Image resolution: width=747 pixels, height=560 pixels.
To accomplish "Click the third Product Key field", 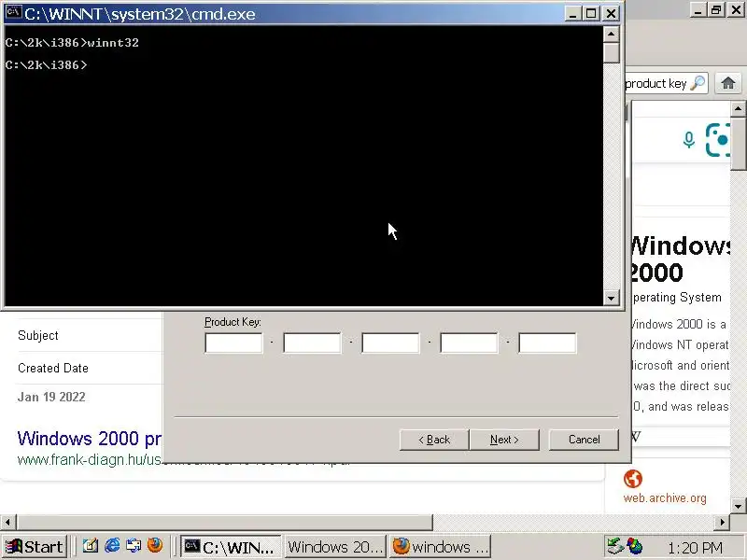I will click(390, 343).
